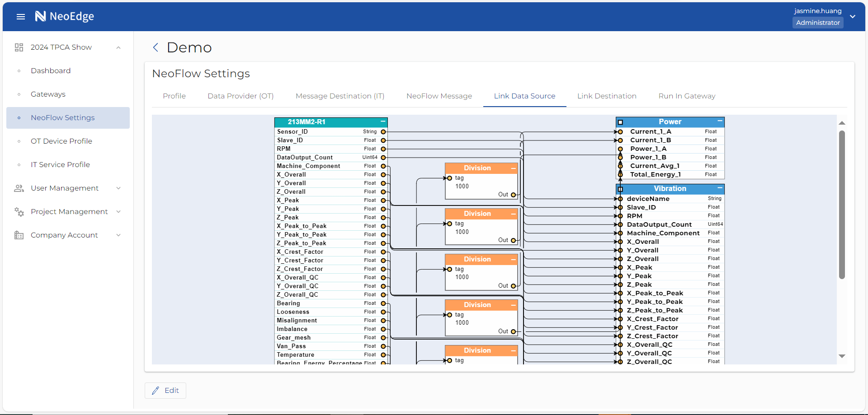Collapse the second Division node
The image size is (868, 415).
514,214
